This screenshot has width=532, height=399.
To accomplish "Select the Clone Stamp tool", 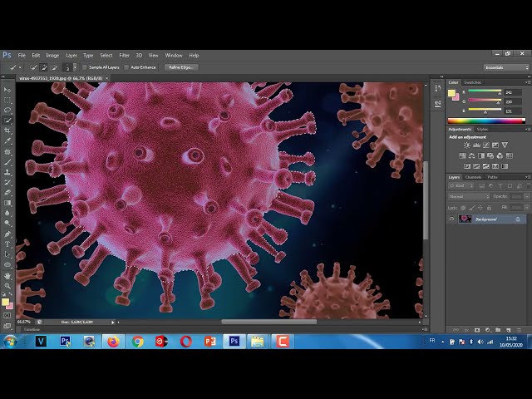I will tap(7, 172).
